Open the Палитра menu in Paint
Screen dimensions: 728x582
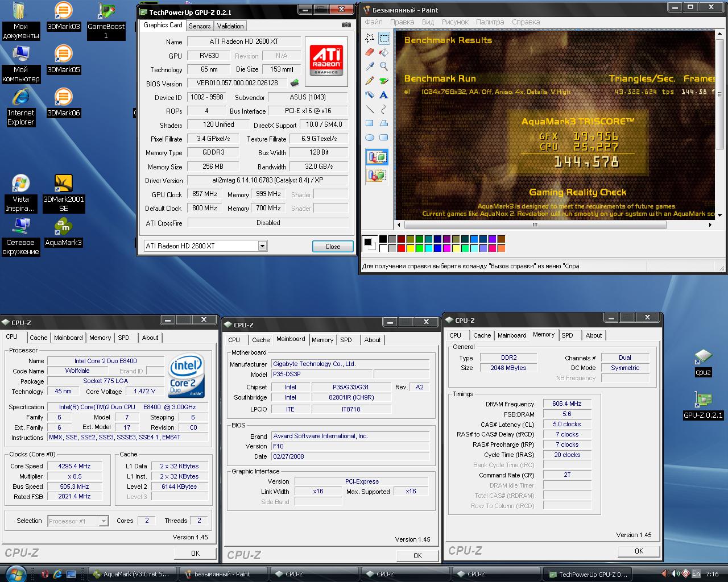click(490, 22)
